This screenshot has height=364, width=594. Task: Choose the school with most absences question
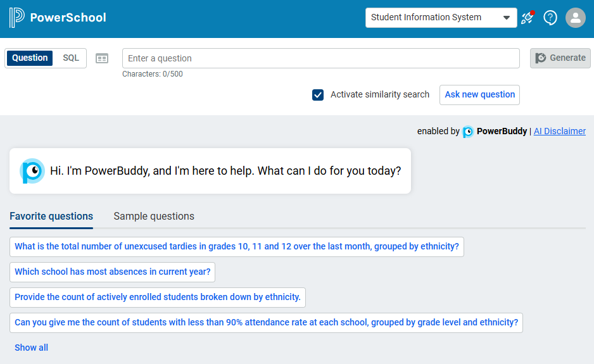[x=113, y=272]
